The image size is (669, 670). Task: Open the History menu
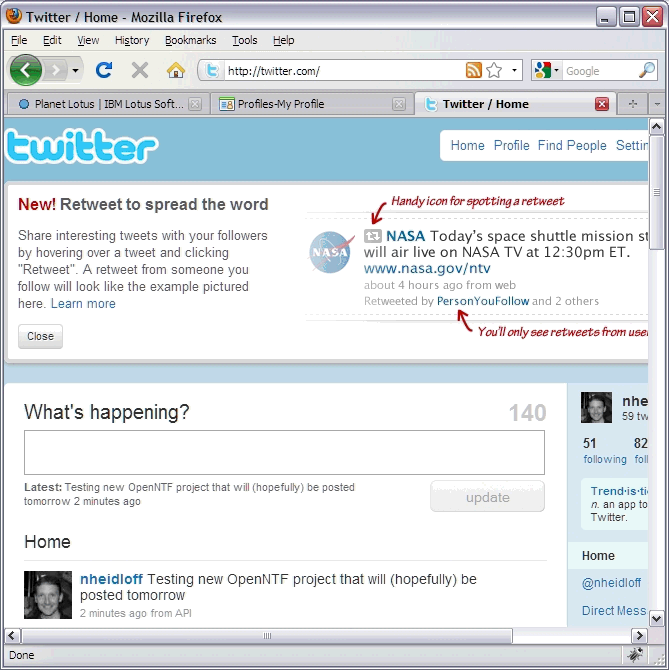click(132, 40)
